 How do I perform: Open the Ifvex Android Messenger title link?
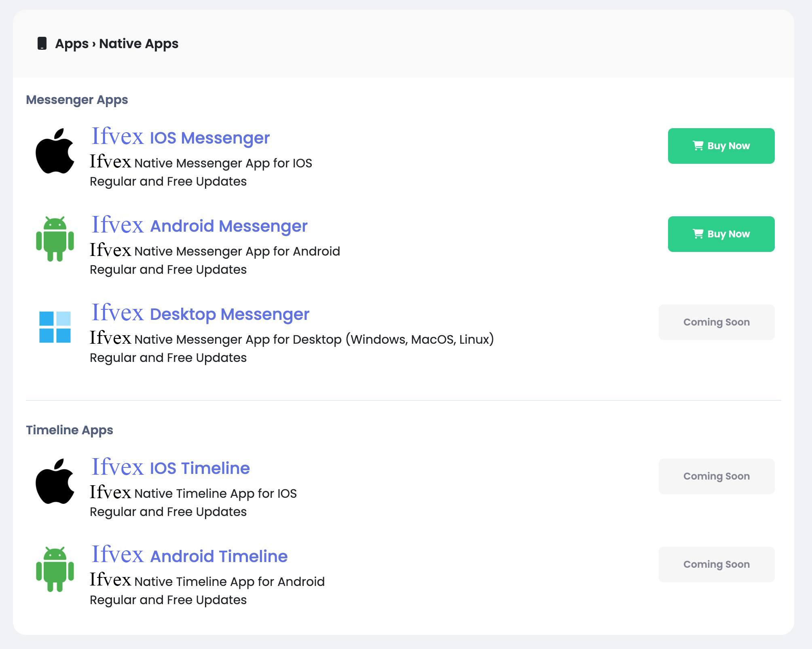[200, 225]
